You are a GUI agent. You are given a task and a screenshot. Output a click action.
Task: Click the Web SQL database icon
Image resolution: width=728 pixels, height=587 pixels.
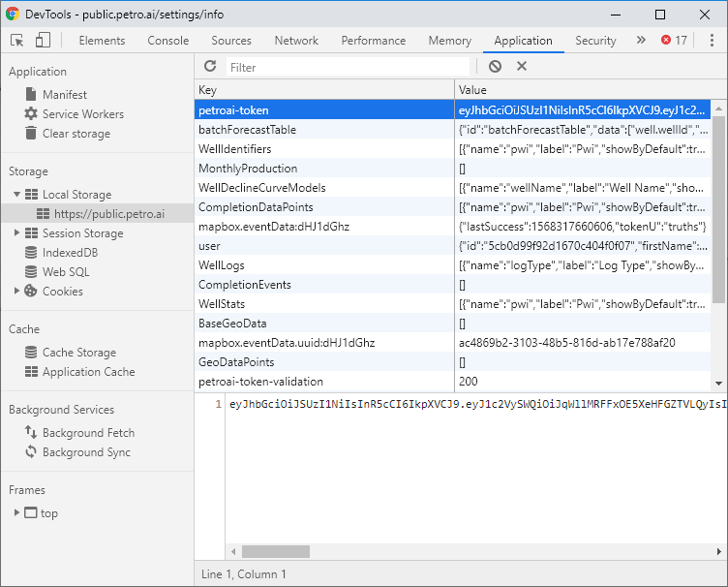[x=31, y=271]
